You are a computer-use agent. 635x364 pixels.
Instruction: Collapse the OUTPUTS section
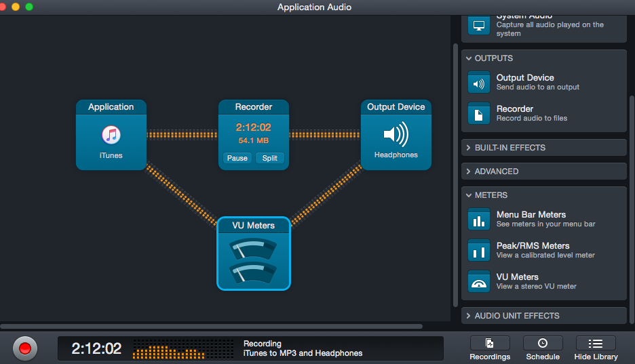(469, 58)
